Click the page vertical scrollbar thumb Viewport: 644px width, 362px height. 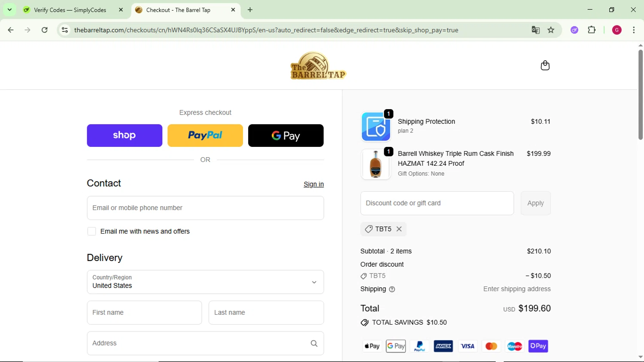(x=640, y=94)
